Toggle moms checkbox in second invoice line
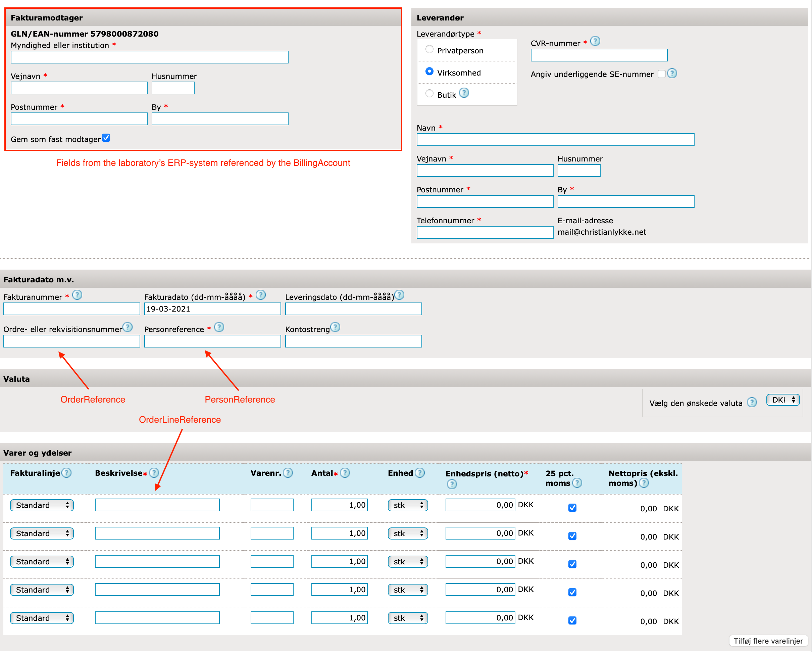812x652 pixels. pos(572,536)
